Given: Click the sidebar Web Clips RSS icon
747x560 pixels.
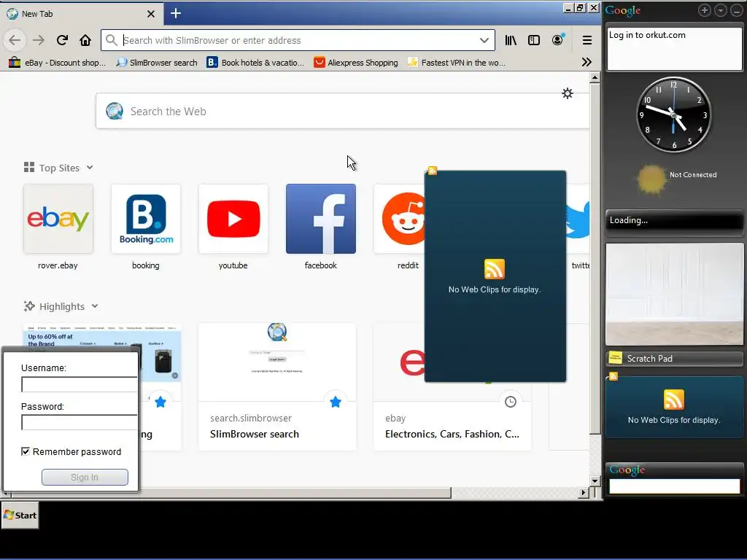Looking at the screenshot, I should 673,400.
